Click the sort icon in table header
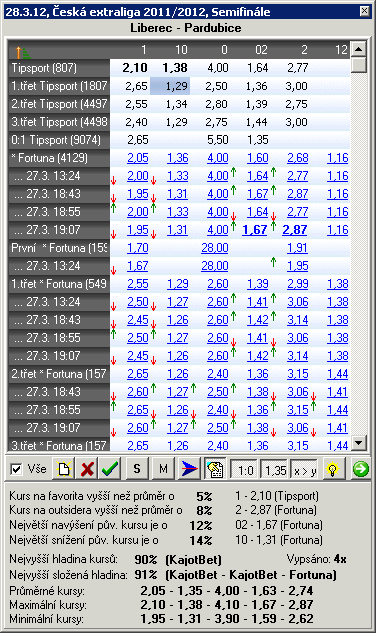This screenshot has width=376, height=633. point(22,52)
